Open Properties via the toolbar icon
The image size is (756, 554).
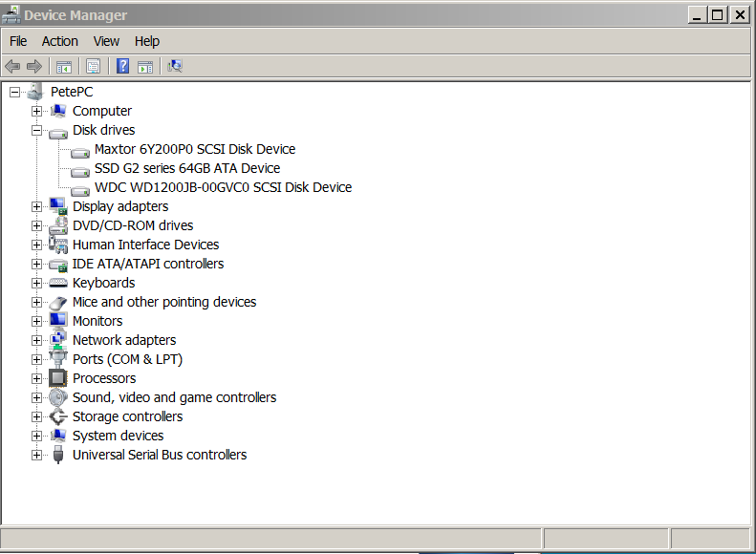pos(93,66)
